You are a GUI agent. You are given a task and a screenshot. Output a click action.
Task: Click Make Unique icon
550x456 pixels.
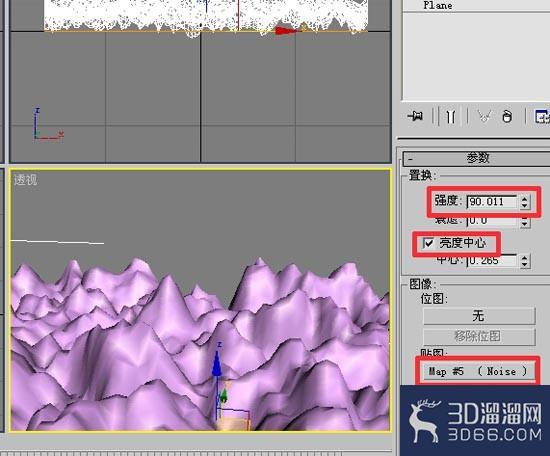pos(484,116)
